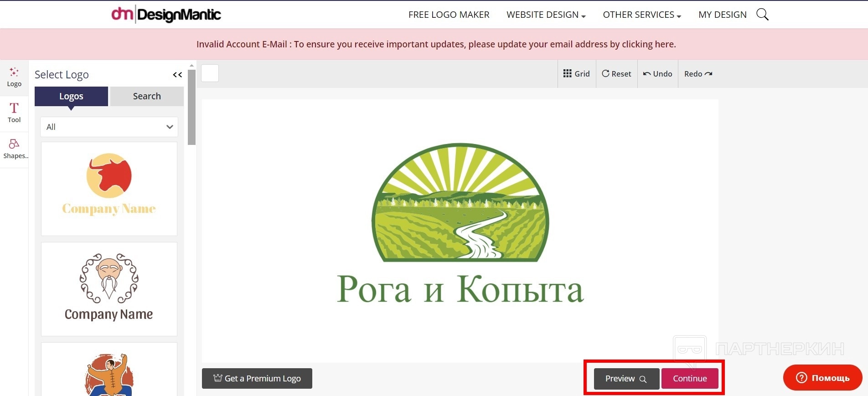This screenshot has width=868, height=396.
Task: Open FREE LOGO MAKER page
Action: pos(449,15)
